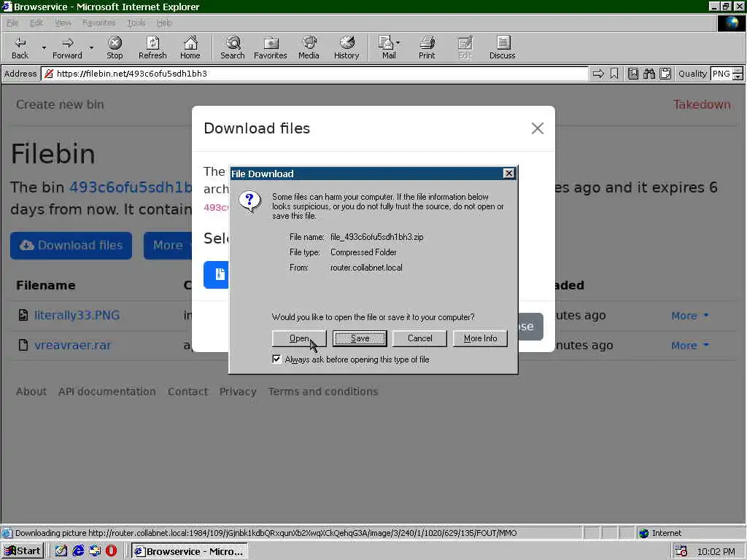Click the Print toolbar icon
This screenshot has height=560, width=747.
[x=427, y=47]
